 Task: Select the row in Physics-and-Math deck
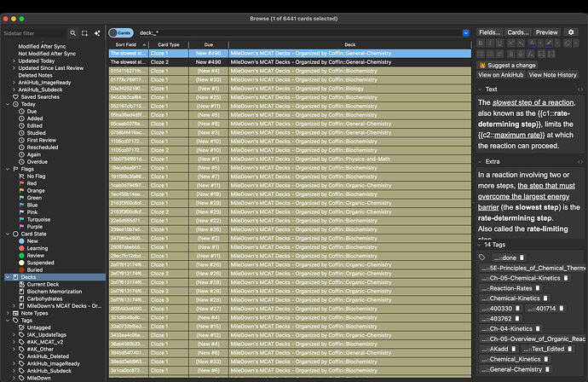click(x=290, y=159)
